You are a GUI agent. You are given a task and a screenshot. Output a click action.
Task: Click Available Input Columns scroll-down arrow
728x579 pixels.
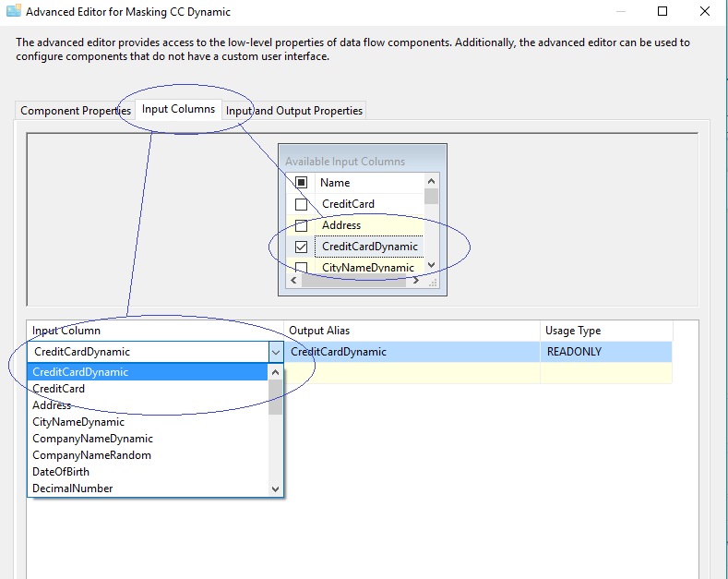pyautogui.click(x=431, y=265)
